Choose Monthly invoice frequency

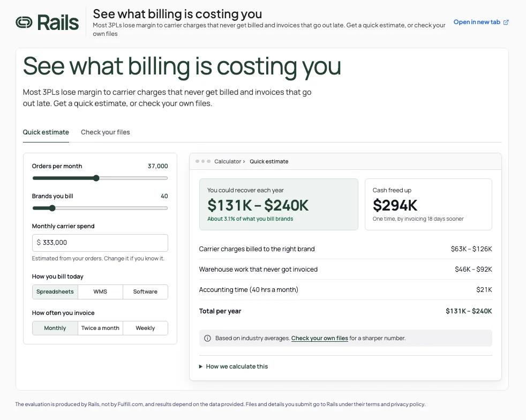click(55, 328)
